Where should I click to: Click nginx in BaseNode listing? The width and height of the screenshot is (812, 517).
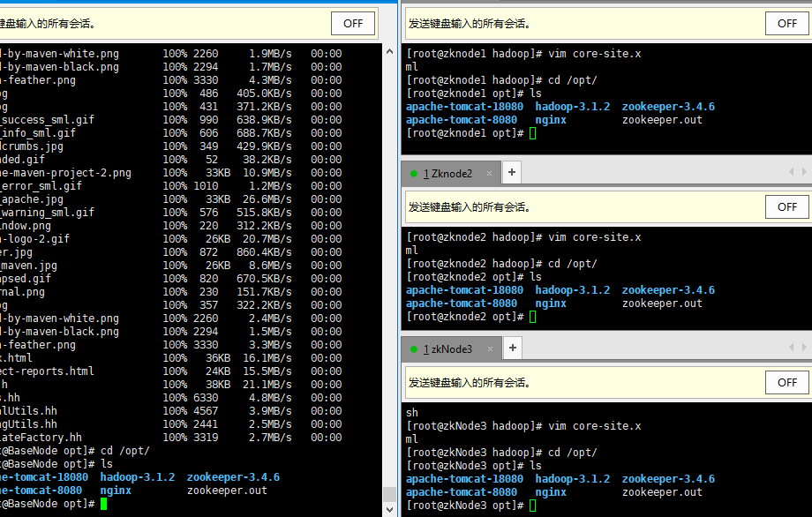tap(116, 491)
